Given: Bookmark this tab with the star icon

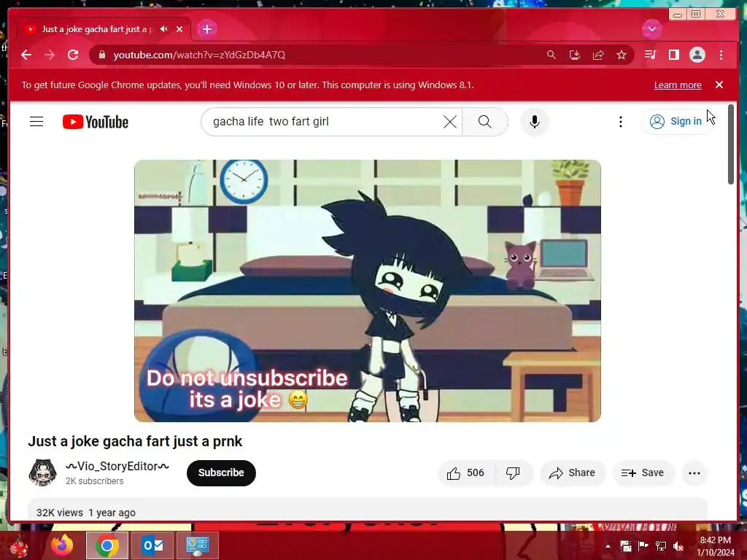Looking at the screenshot, I should point(622,55).
